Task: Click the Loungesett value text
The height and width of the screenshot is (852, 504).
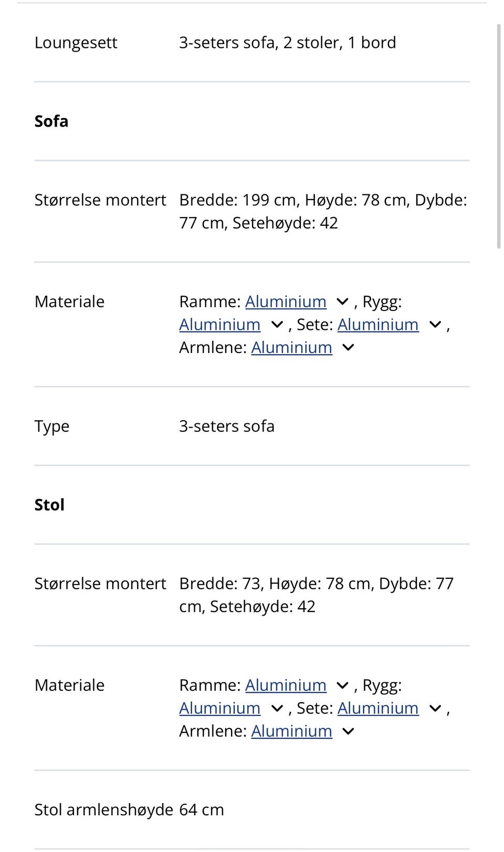Action: tap(288, 43)
